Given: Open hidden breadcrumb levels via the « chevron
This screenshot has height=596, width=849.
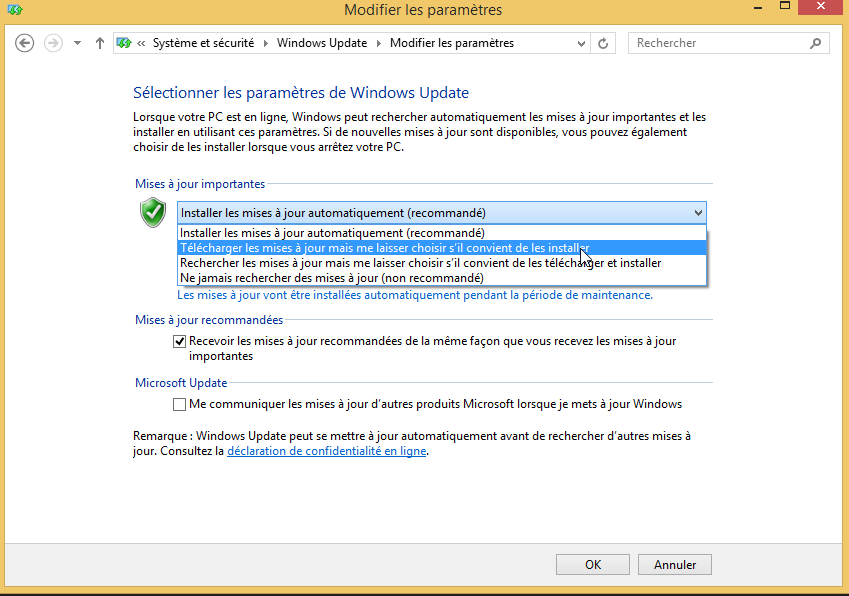Looking at the screenshot, I should 141,43.
